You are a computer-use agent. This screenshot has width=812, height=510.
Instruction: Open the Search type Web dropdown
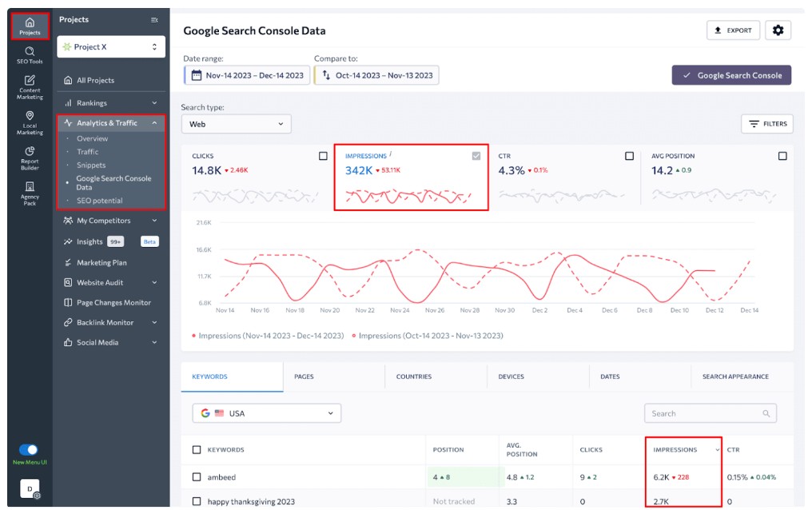(236, 124)
